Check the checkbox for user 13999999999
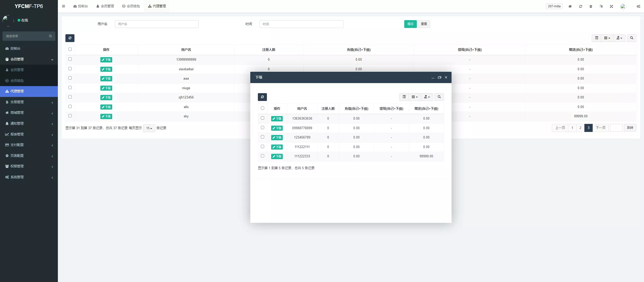 pyautogui.click(x=70, y=59)
